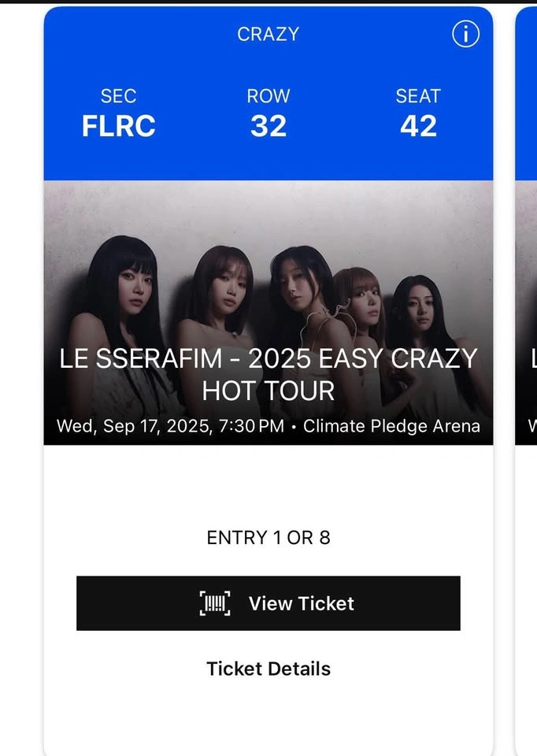Image resolution: width=537 pixels, height=756 pixels.
Task: Select the FLRC section value
Action: 118,126
